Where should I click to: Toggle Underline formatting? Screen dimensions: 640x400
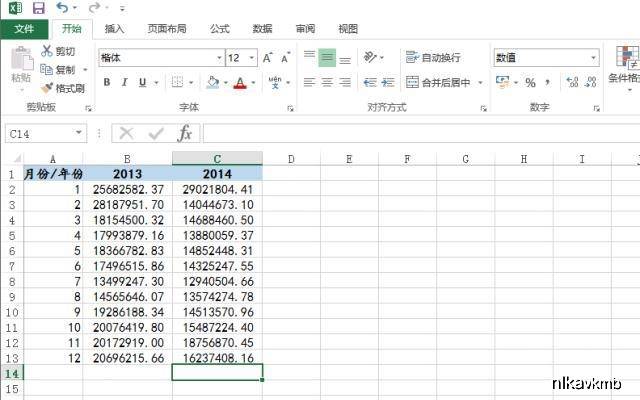(142, 82)
